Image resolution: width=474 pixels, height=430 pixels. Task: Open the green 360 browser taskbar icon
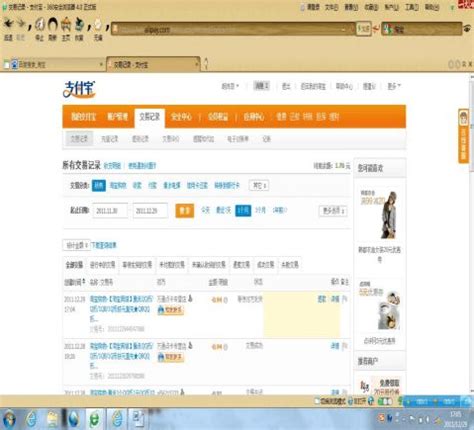[95, 420]
